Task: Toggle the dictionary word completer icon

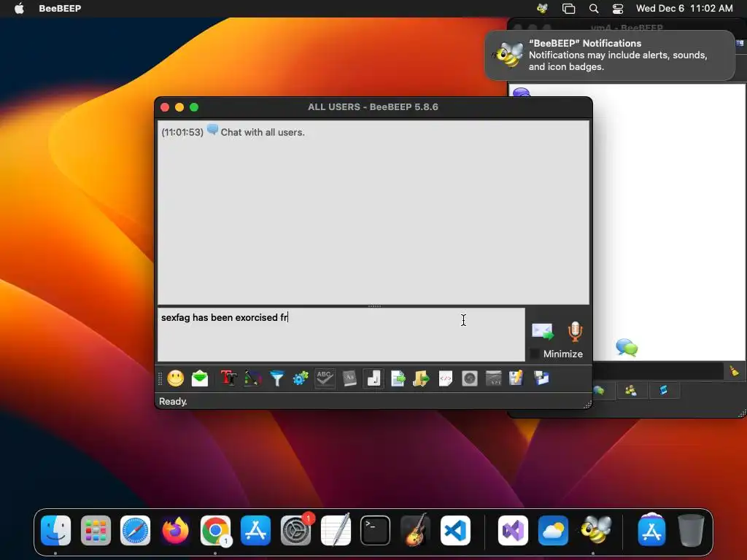Action: 349,378
